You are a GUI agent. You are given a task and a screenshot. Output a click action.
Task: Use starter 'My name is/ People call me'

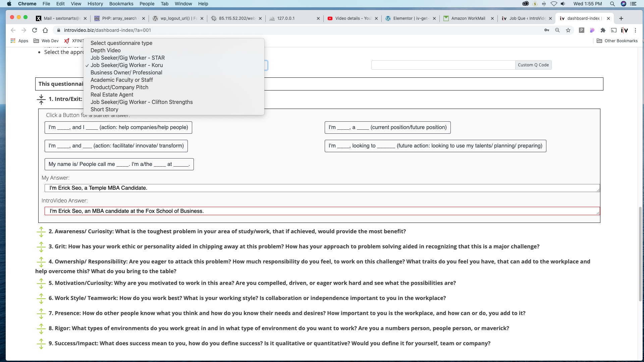pos(119,164)
